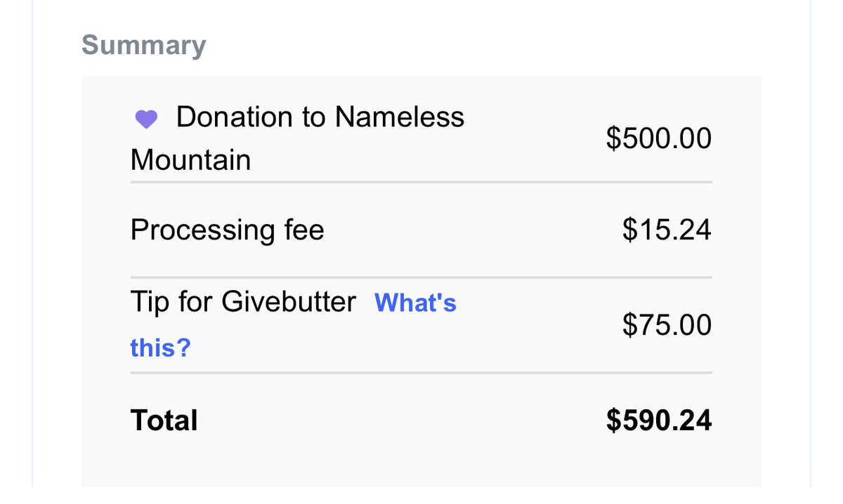Click divider line under the donation row
843x504 pixels.
coord(421,182)
